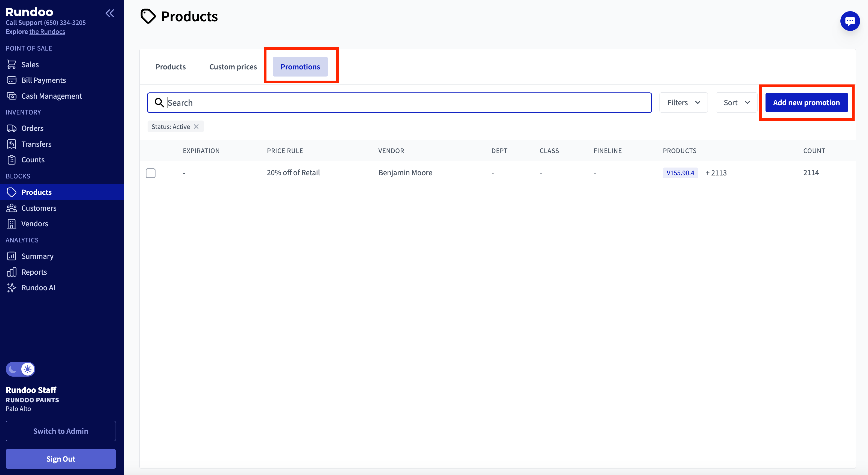Select the Promotions tab

(300, 67)
